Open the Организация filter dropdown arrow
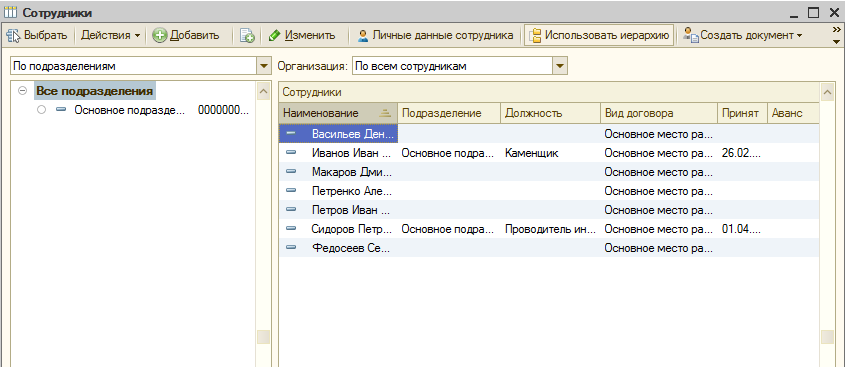Screen dimensions: 845x367 point(560,66)
